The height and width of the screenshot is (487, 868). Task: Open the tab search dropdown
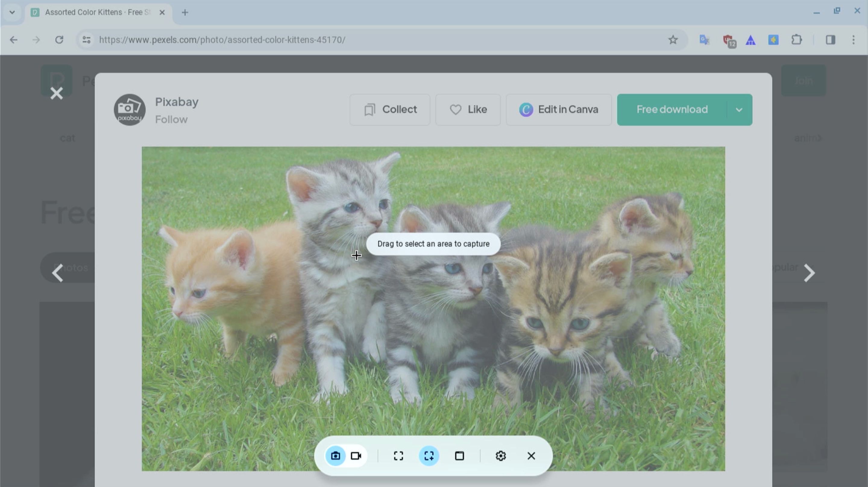[12, 12]
